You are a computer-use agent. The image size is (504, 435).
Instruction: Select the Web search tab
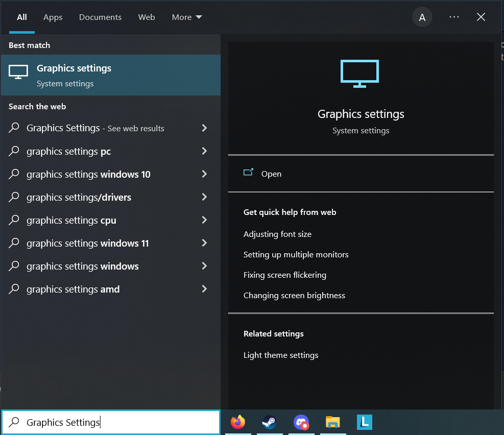click(x=147, y=17)
